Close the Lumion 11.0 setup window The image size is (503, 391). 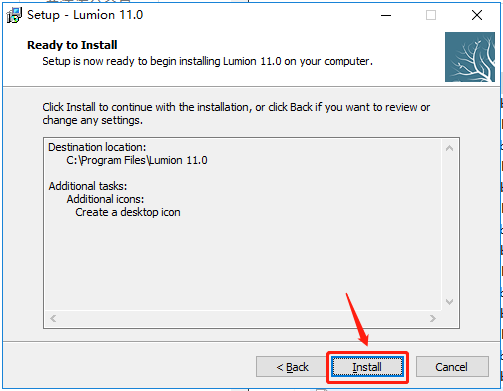pos(477,15)
